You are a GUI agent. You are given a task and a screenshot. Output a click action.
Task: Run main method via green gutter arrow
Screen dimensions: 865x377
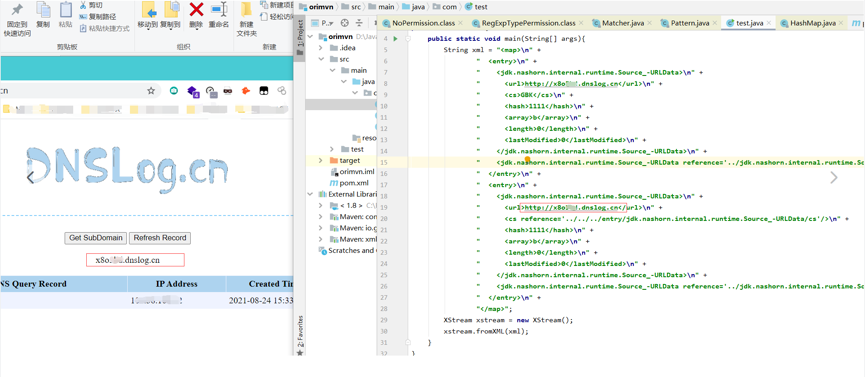[x=395, y=39]
